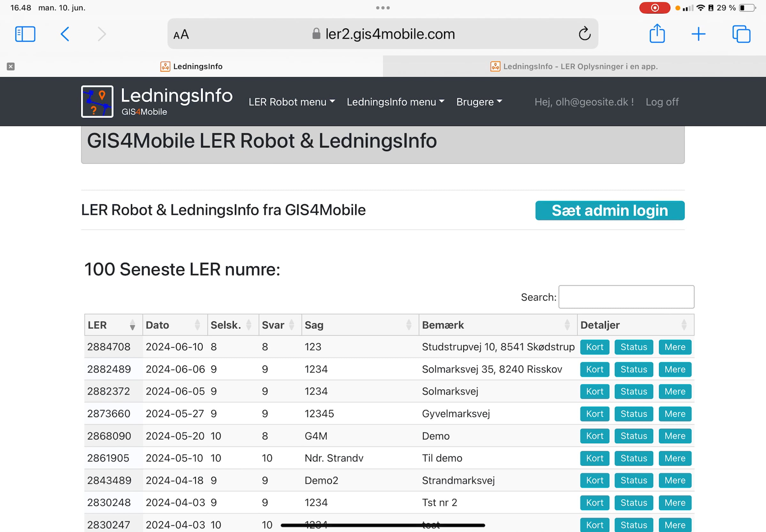The width and height of the screenshot is (766, 532).
Task: Click the LedningsInfo logo image
Action: 97,102
